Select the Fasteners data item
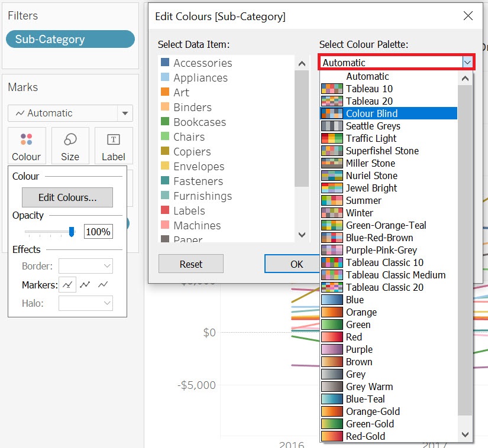Viewport: 488px width, 448px height. 227,181
